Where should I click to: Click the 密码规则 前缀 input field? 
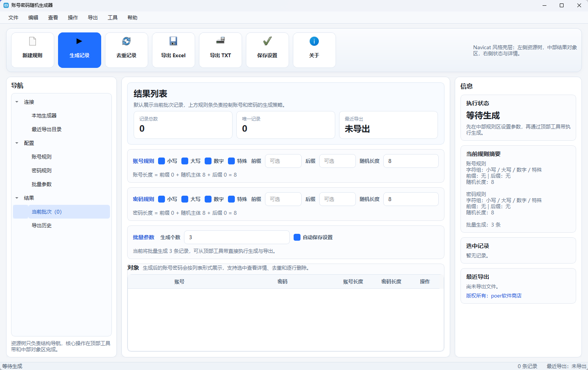click(x=283, y=199)
